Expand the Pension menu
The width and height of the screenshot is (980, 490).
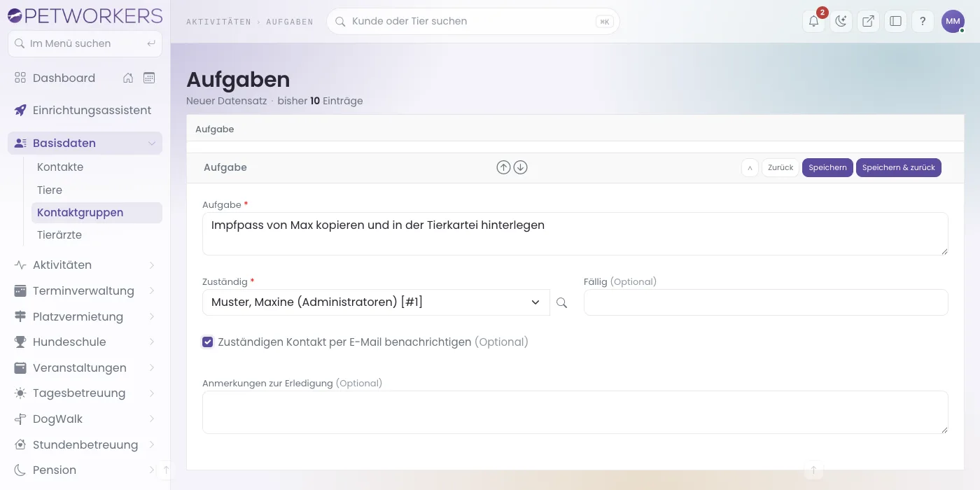152,470
